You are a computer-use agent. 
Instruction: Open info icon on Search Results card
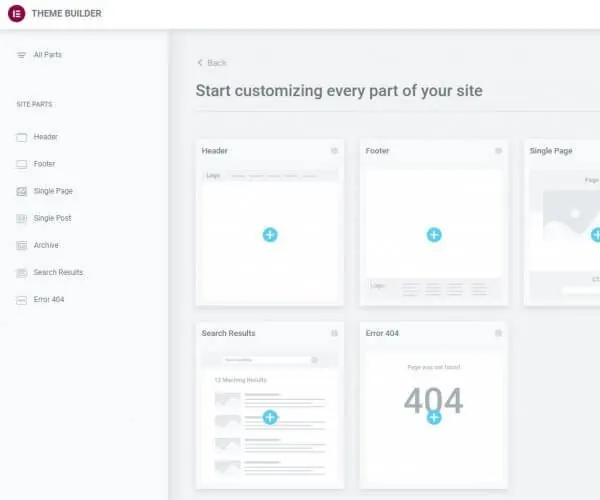click(334, 333)
